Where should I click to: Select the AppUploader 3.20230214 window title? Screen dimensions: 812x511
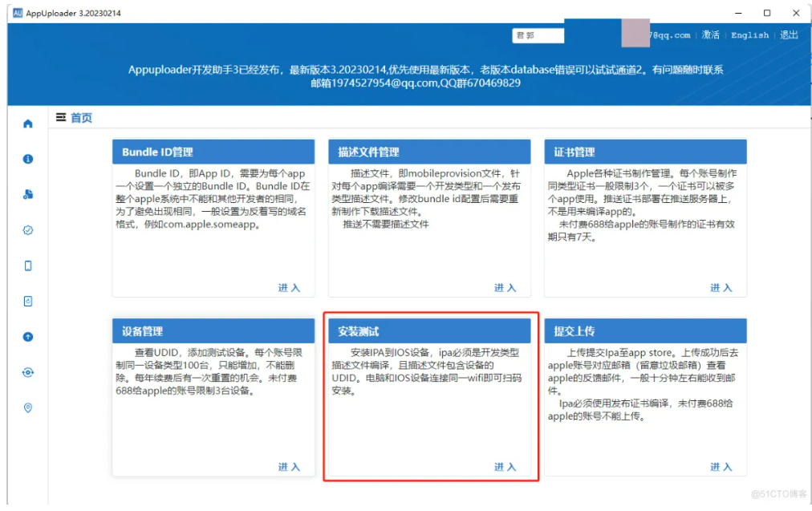[74, 13]
